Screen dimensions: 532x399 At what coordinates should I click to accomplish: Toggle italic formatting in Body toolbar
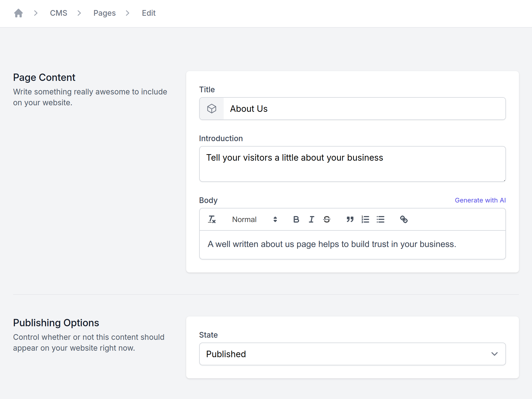click(311, 219)
